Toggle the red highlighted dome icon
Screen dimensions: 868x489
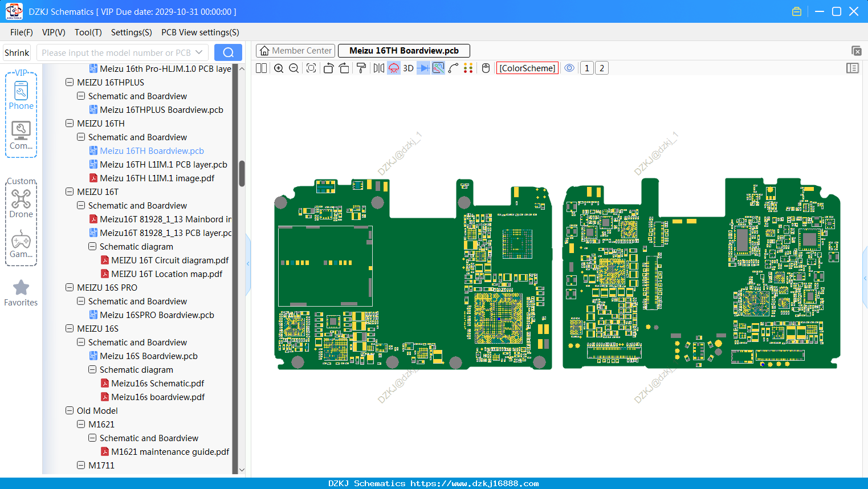394,68
